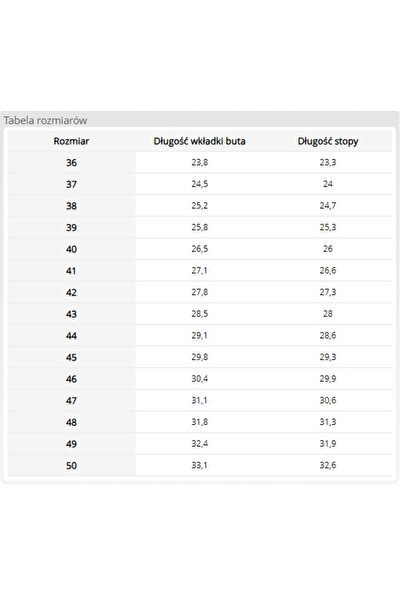
Task: Select the Długość stopy column header
Action: [328, 141]
